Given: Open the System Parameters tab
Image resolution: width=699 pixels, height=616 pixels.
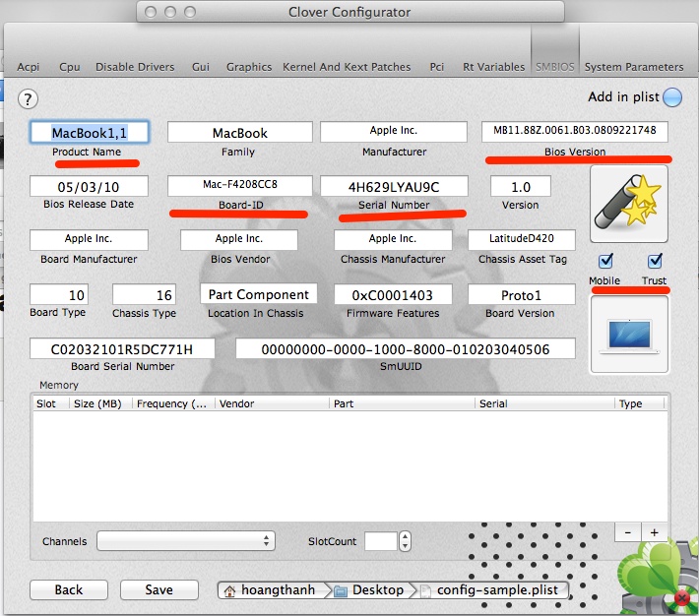Looking at the screenshot, I should tap(633, 67).
